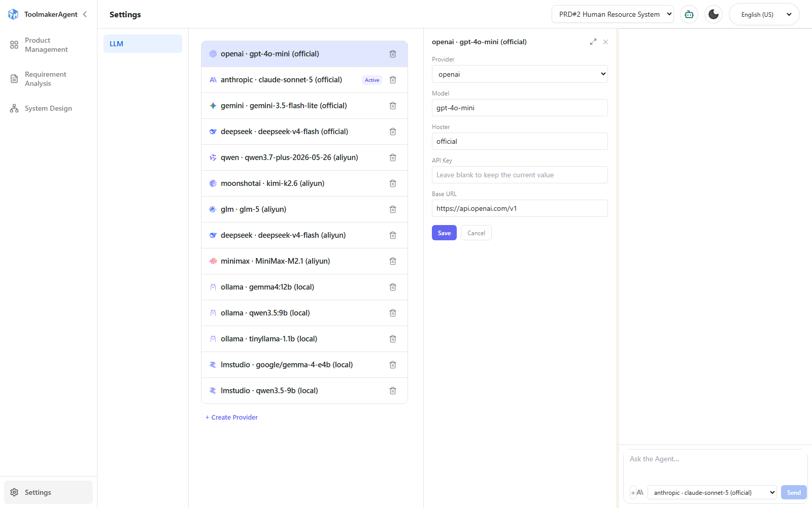Click the plus attachment icon in chat

633,492
